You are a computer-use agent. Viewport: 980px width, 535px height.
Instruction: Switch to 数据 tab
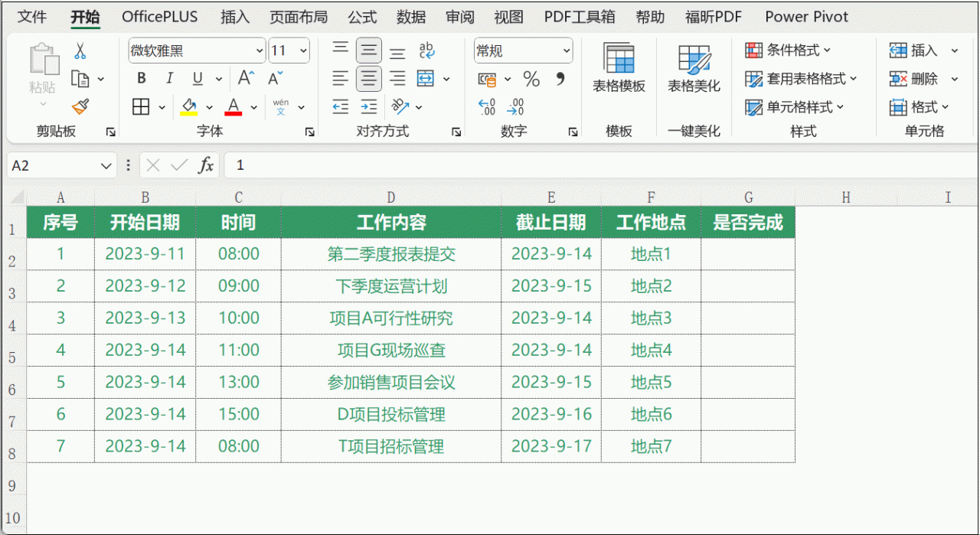tap(411, 17)
